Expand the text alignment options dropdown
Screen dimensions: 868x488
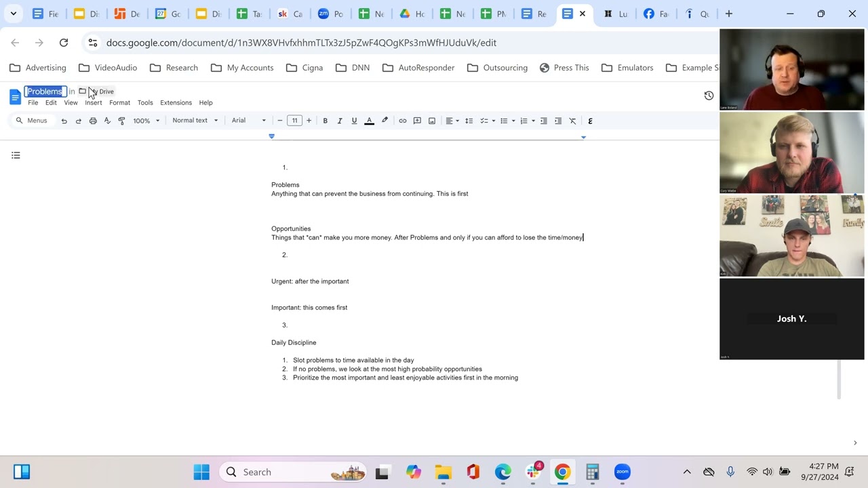[458, 121]
